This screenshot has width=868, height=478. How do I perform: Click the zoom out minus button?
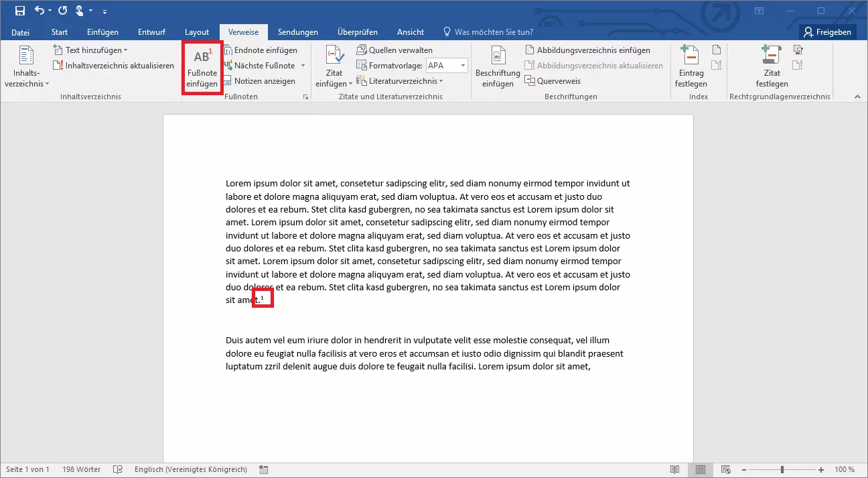click(743, 469)
